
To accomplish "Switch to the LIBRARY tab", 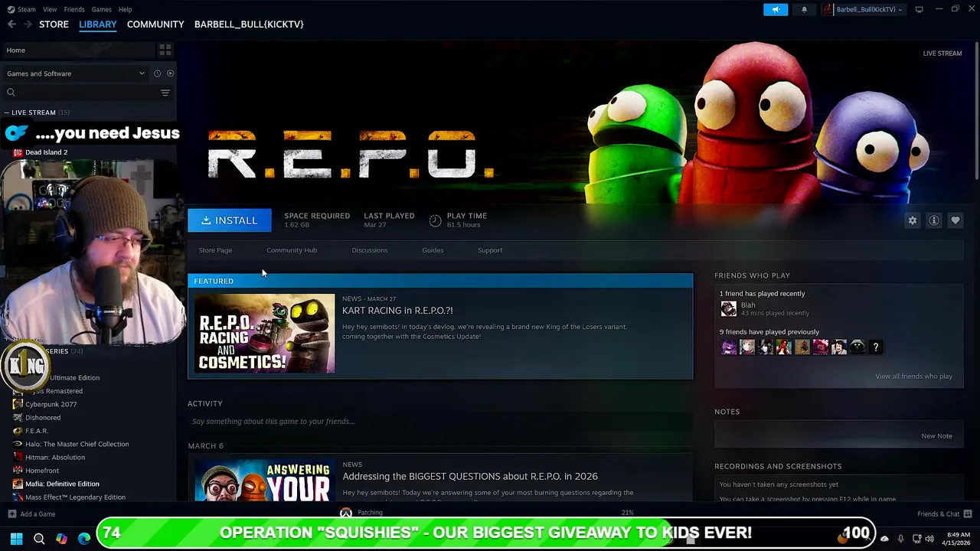I will (98, 24).
